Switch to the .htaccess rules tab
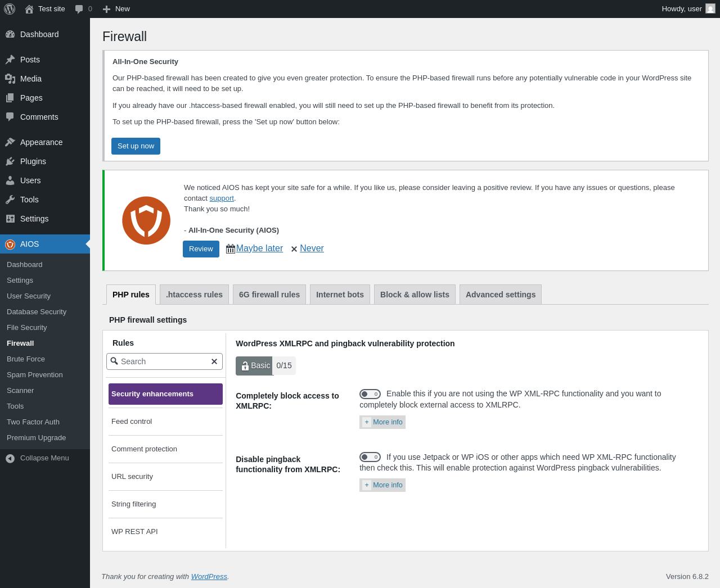Screen dimensions: 720x588 [x=194, y=295]
